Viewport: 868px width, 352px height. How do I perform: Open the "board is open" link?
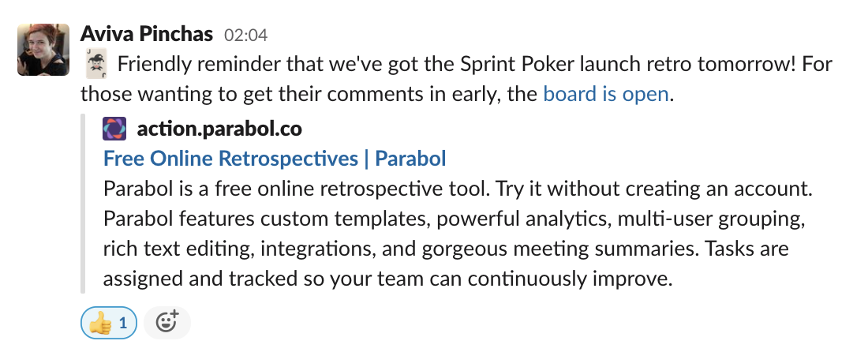click(x=606, y=95)
